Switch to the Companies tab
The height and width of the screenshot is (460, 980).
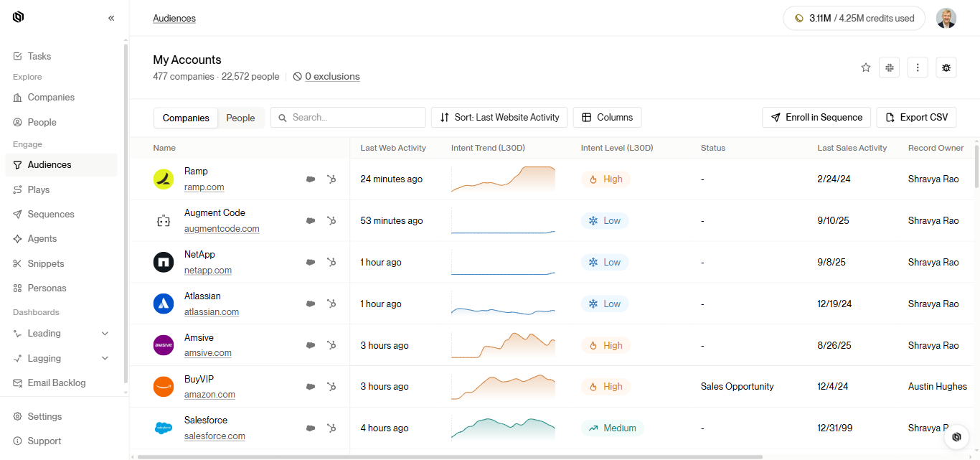(186, 118)
